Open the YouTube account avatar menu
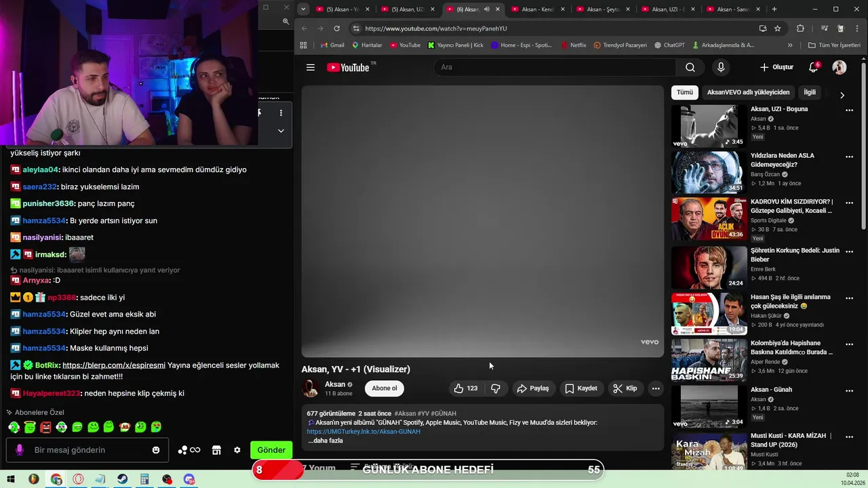The height and width of the screenshot is (488, 868). 840,67
